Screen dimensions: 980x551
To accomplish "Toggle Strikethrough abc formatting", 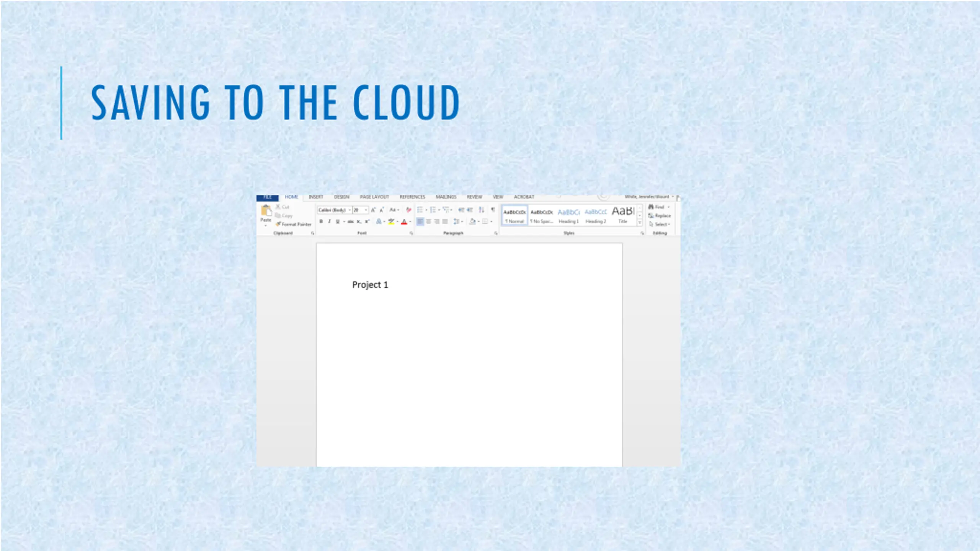I will click(x=350, y=222).
